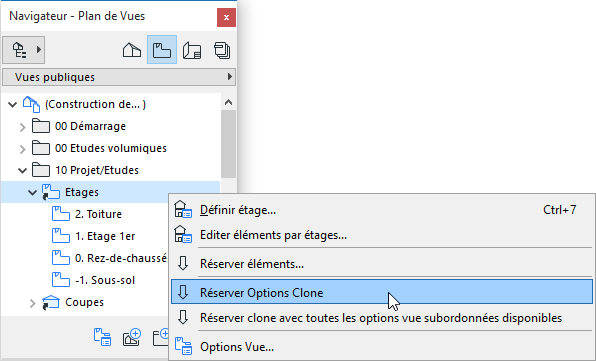Click New Folder icon in bottom bar
Image resolution: width=596 pixels, height=361 pixels.
pos(161,337)
